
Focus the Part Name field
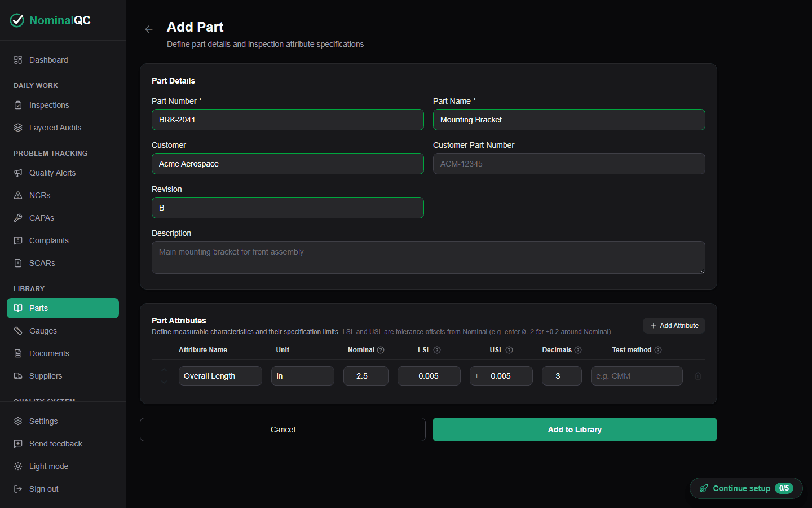(x=569, y=120)
